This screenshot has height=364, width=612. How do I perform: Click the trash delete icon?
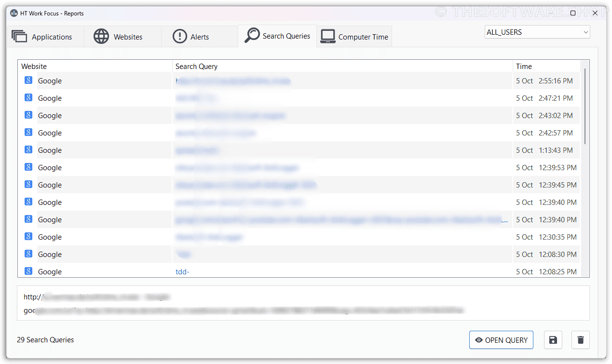click(x=581, y=340)
